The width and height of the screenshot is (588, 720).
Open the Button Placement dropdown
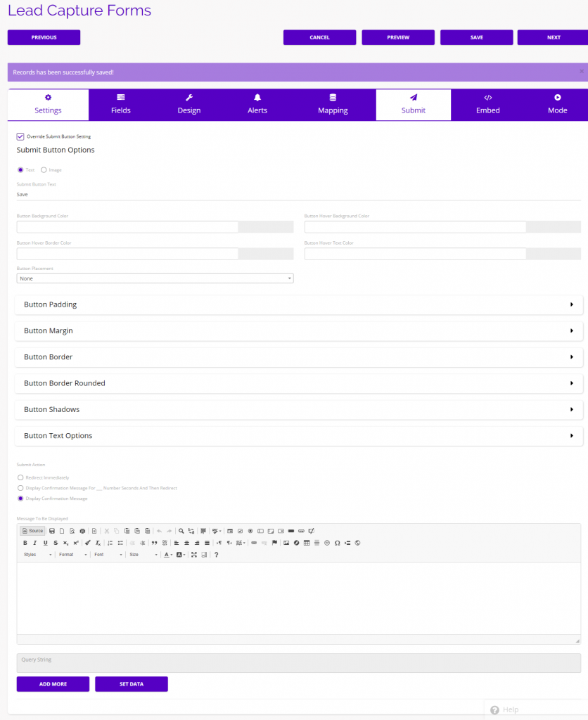(x=155, y=278)
